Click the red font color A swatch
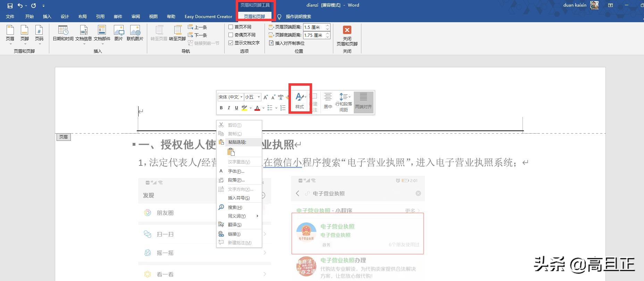This screenshot has width=644, height=281. tap(257, 108)
